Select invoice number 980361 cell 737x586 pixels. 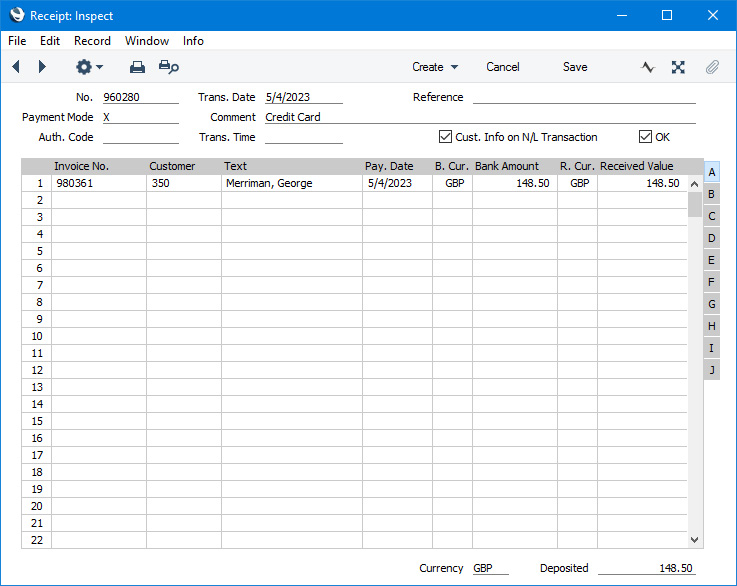coord(99,183)
